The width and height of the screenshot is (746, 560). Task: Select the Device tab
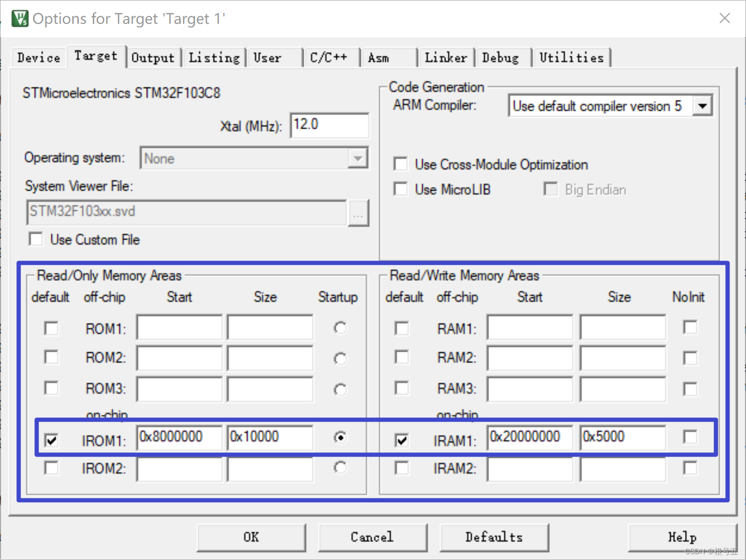pos(38,57)
